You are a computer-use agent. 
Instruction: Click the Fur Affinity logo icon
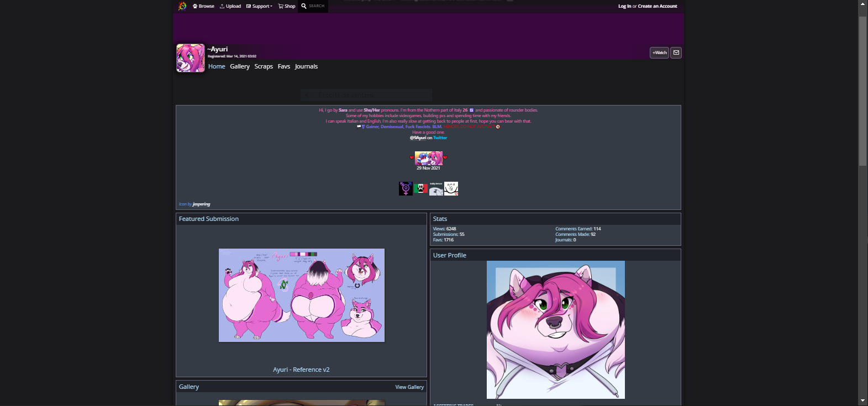(182, 6)
